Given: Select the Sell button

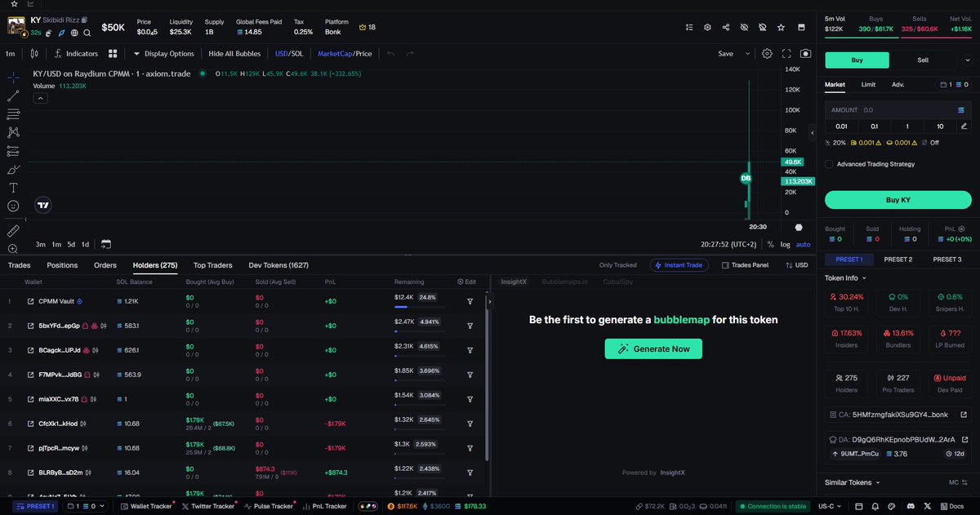Looking at the screenshot, I should click(923, 60).
